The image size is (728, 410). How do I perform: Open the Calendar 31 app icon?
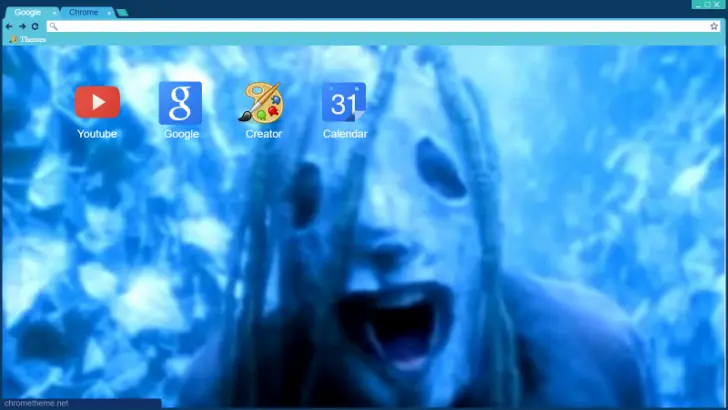pyautogui.click(x=344, y=102)
